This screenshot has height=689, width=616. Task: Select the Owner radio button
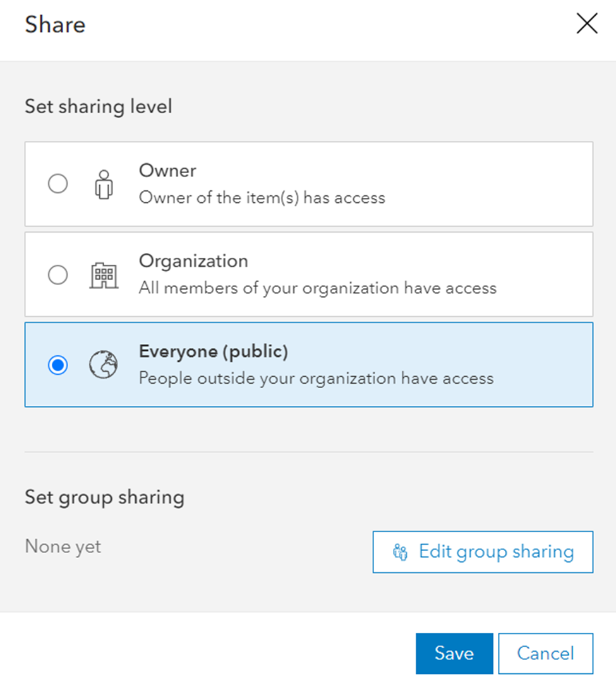click(x=58, y=184)
